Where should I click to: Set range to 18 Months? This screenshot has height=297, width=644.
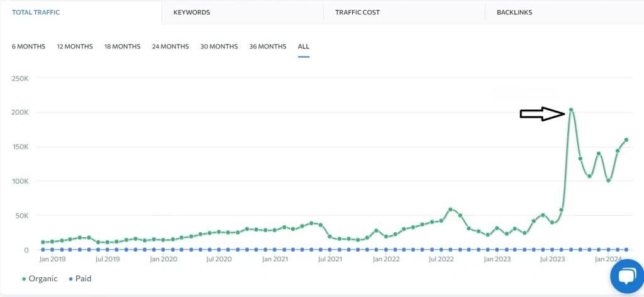123,47
